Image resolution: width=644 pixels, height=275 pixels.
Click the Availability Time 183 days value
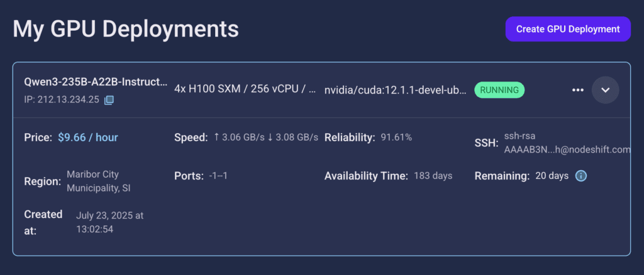coord(433,176)
